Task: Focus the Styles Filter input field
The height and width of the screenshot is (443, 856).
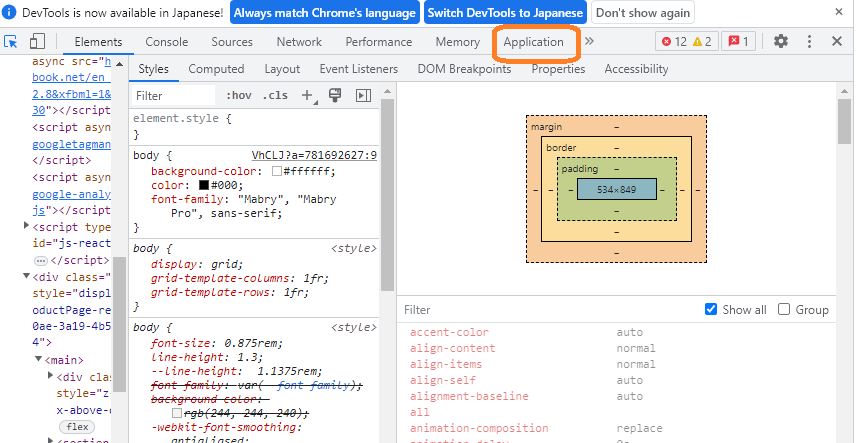Action: pyautogui.click(x=174, y=96)
